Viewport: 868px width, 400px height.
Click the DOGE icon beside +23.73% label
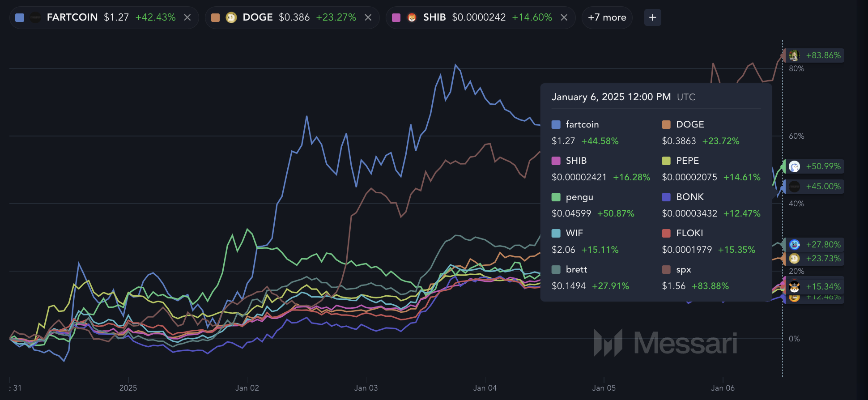(x=794, y=259)
